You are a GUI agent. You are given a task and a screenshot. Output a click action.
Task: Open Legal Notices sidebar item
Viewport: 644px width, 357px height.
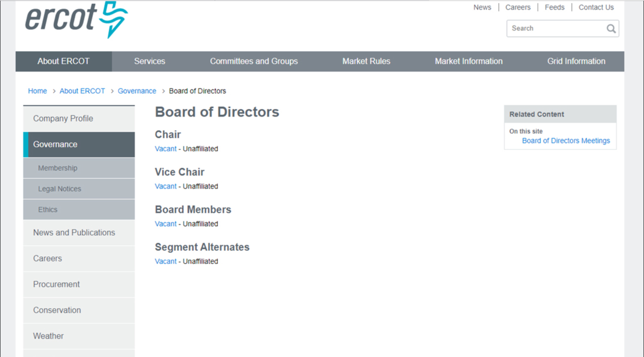(x=79, y=189)
